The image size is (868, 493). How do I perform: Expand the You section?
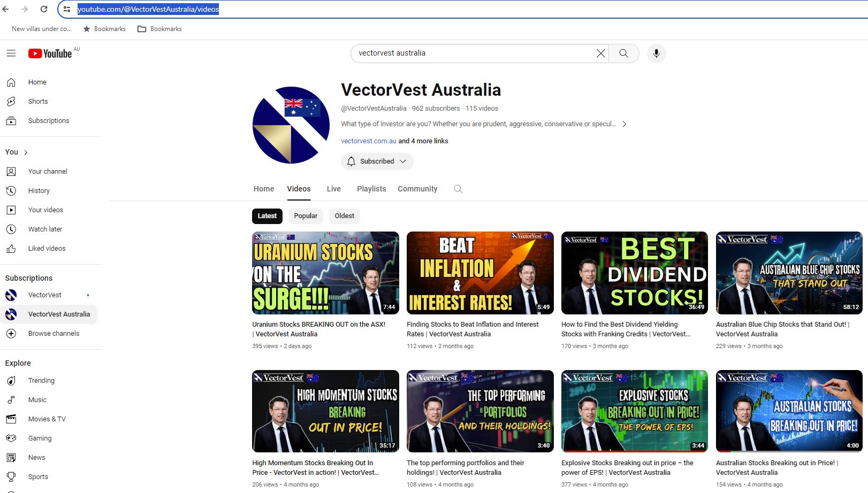(x=17, y=152)
